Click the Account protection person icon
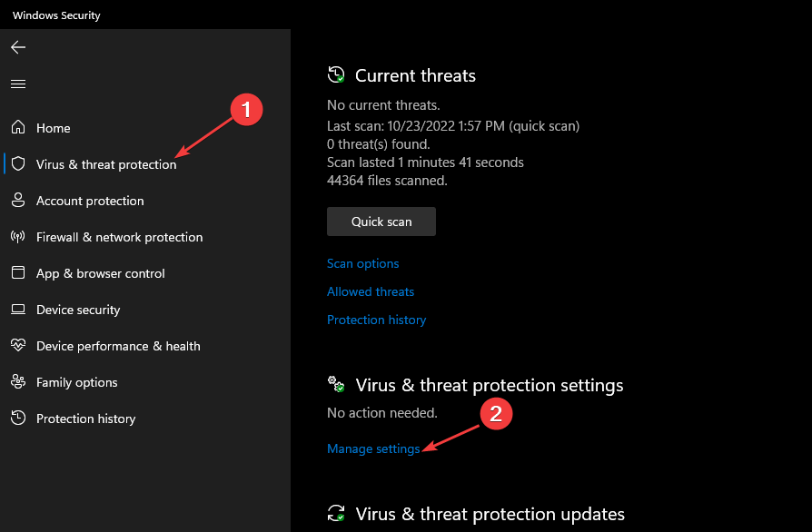This screenshot has width=812, height=532. (18, 201)
